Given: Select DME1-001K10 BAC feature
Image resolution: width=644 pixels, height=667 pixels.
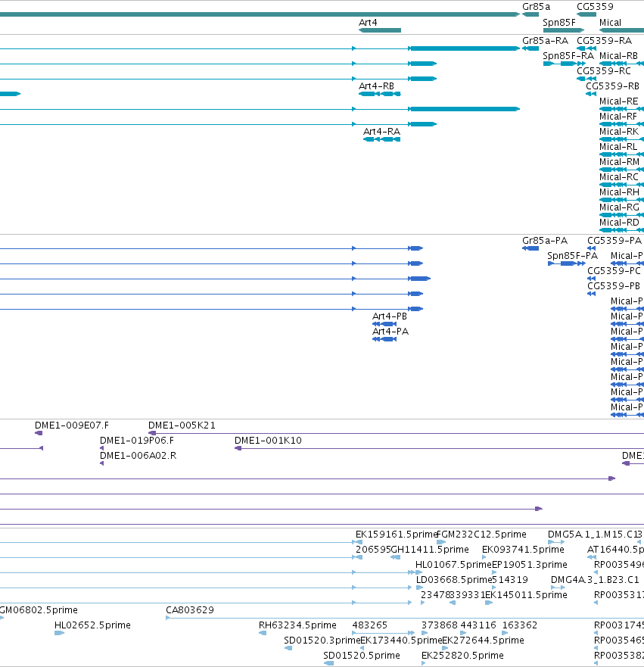Looking at the screenshot, I should [x=439, y=448].
